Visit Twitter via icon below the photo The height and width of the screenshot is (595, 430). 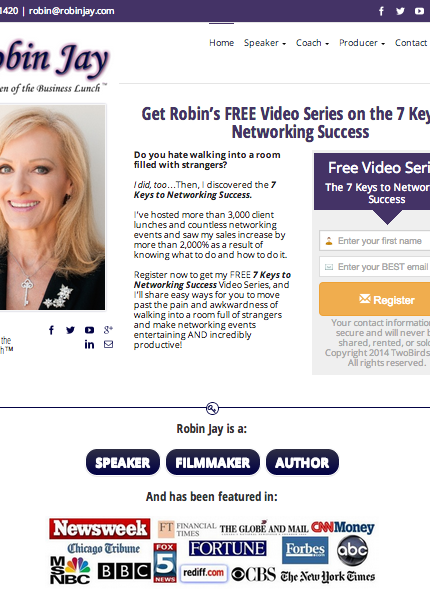(x=70, y=330)
